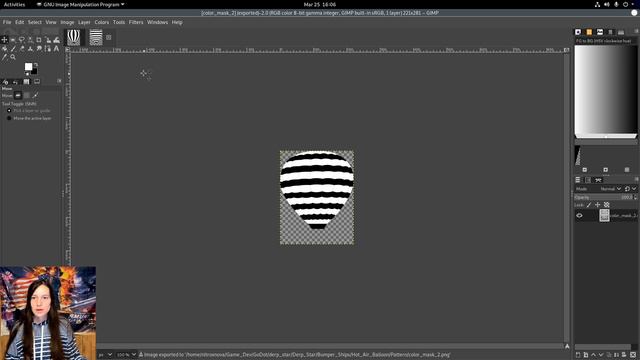Select the Color Picker tool
640x360 pixels.
[4, 57]
